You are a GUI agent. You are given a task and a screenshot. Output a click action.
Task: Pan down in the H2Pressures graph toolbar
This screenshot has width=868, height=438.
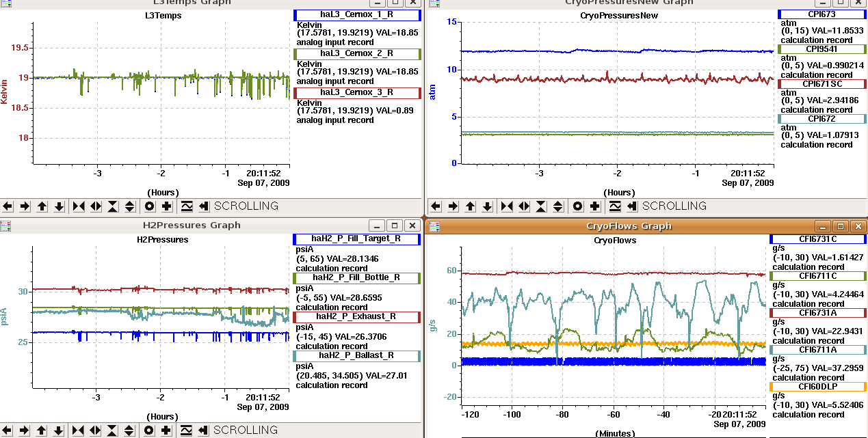point(59,430)
